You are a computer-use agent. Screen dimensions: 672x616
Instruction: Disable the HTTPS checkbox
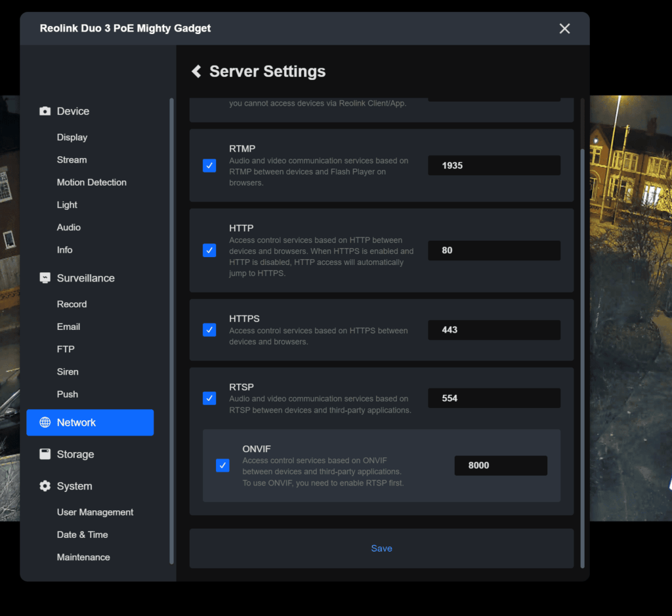(209, 330)
